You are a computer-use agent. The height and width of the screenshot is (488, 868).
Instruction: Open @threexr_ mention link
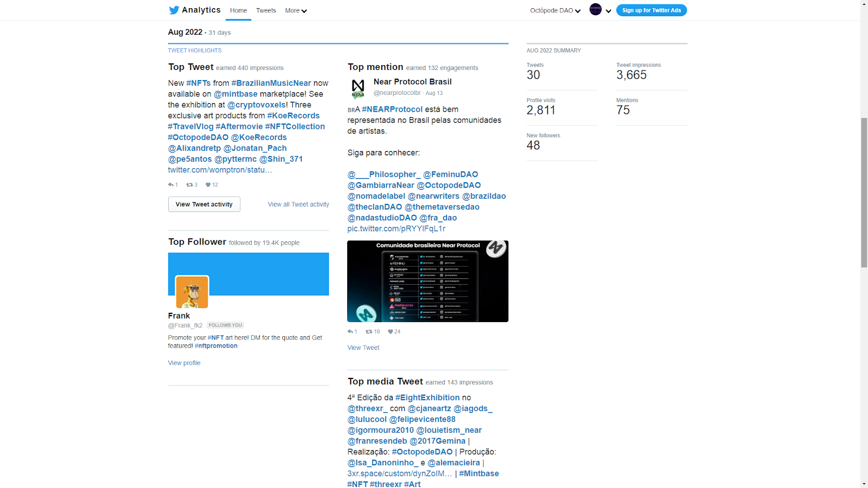368,408
